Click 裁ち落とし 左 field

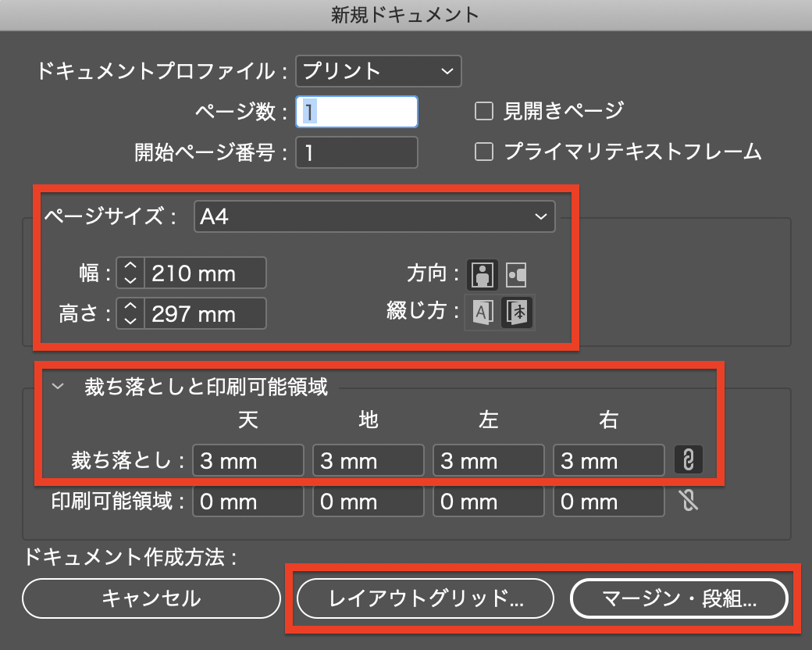click(488, 460)
